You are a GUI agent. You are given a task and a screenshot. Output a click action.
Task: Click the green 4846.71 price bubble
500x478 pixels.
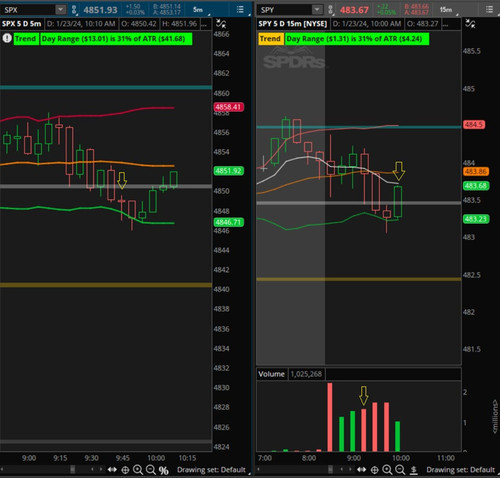click(x=229, y=222)
